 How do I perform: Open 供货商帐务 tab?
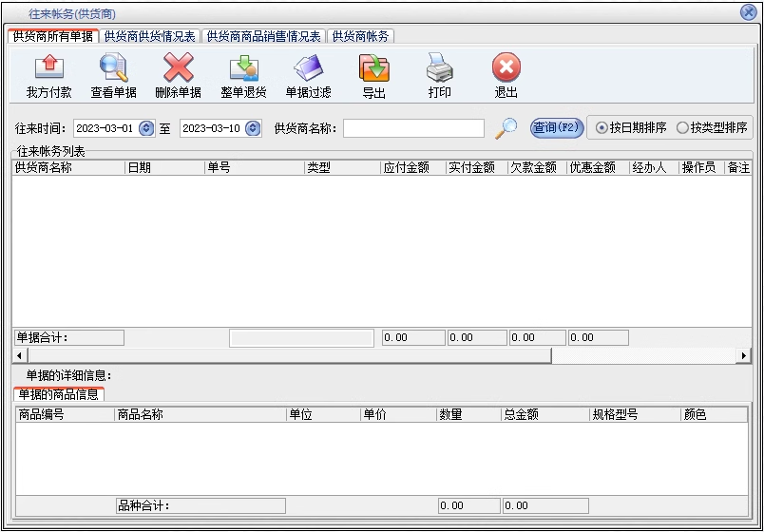[360, 36]
